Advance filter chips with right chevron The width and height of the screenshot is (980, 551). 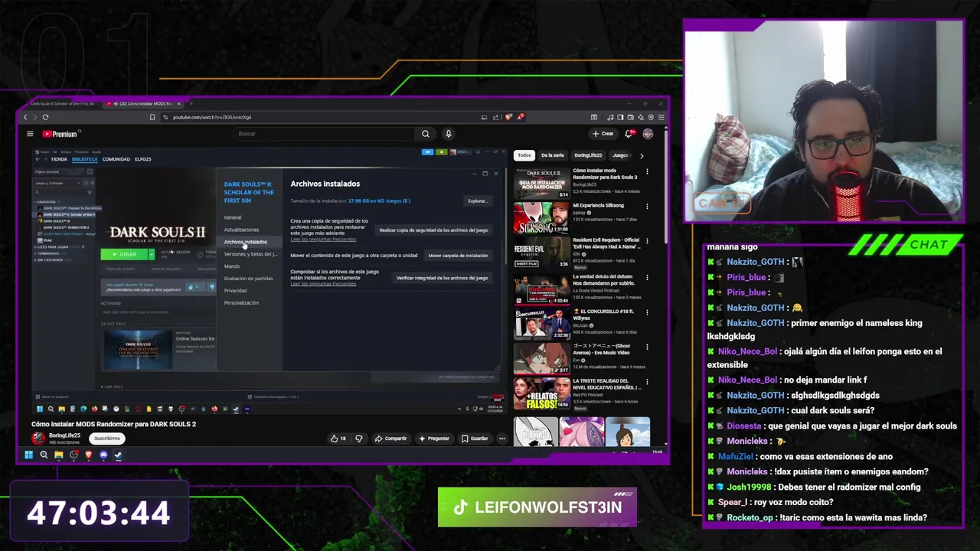tap(642, 155)
